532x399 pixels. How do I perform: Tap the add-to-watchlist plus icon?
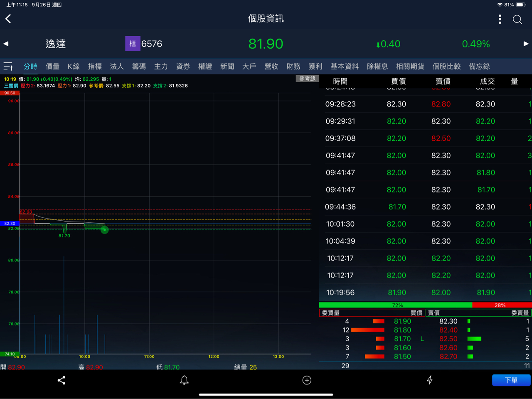(x=307, y=380)
